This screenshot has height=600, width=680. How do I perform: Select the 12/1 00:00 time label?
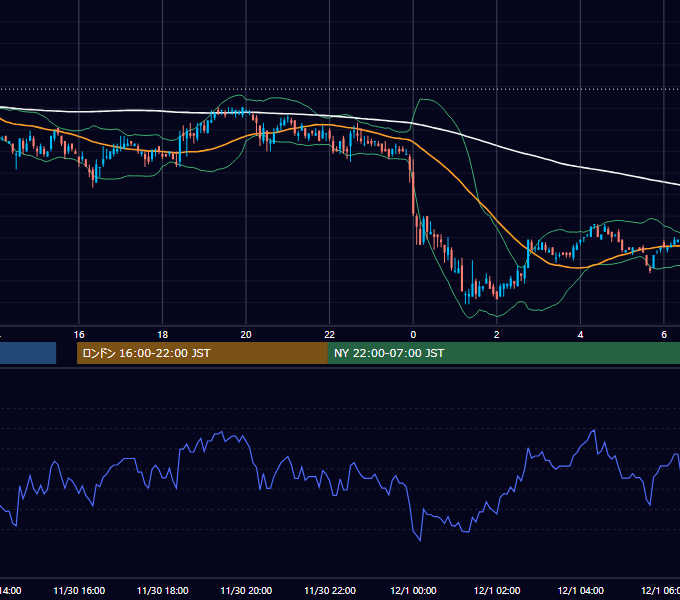[413, 590]
